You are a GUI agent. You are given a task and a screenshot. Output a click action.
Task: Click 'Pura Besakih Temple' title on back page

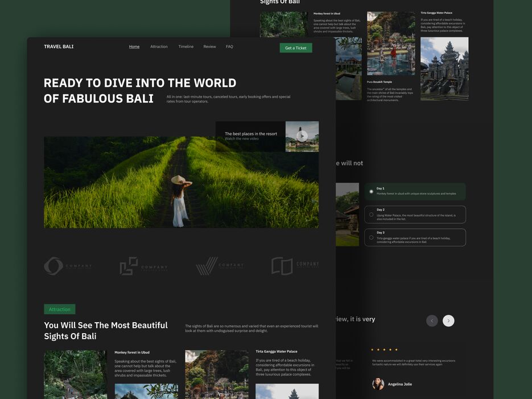pyautogui.click(x=380, y=82)
